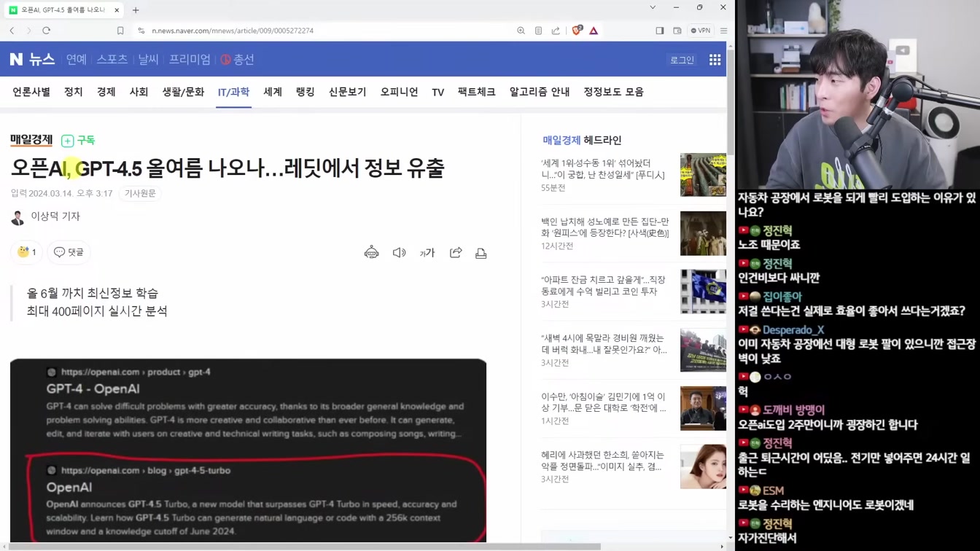Open the 총선 election section

pos(238,59)
